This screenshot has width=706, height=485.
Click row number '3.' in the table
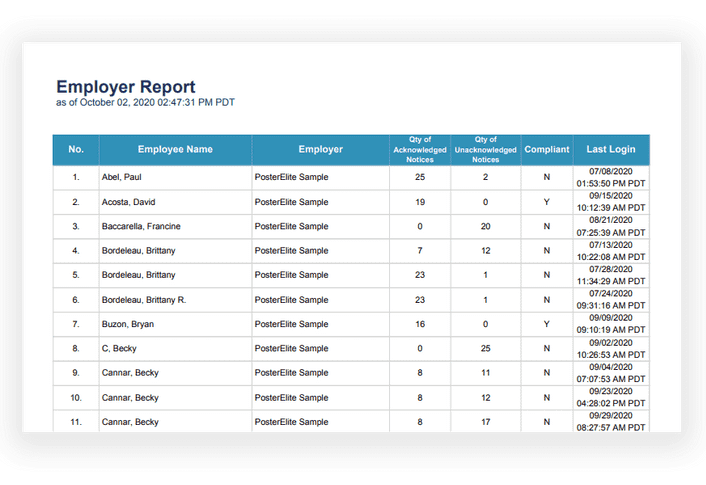point(76,227)
